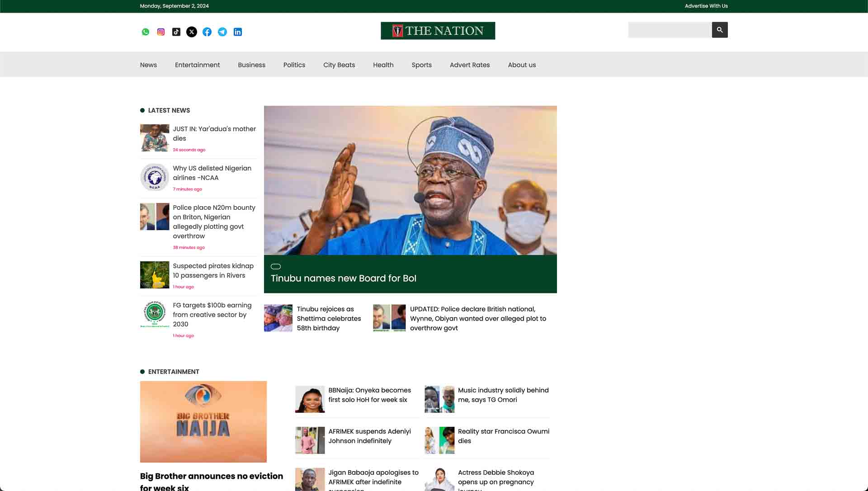Click the Francisca Owumi story thumbnail
The width and height of the screenshot is (868, 491).
click(x=439, y=440)
